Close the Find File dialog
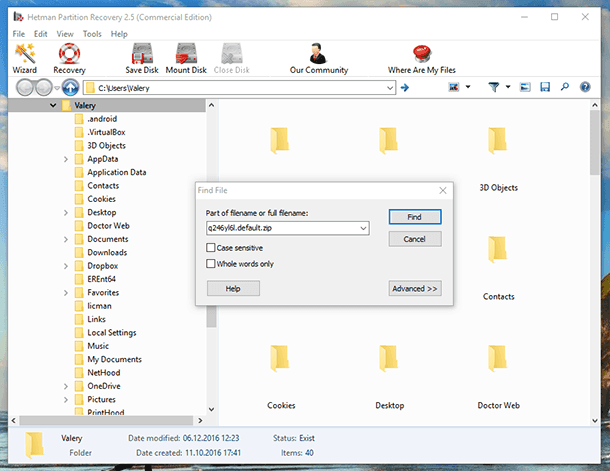This screenshot has width=610, height=471. 443,190
